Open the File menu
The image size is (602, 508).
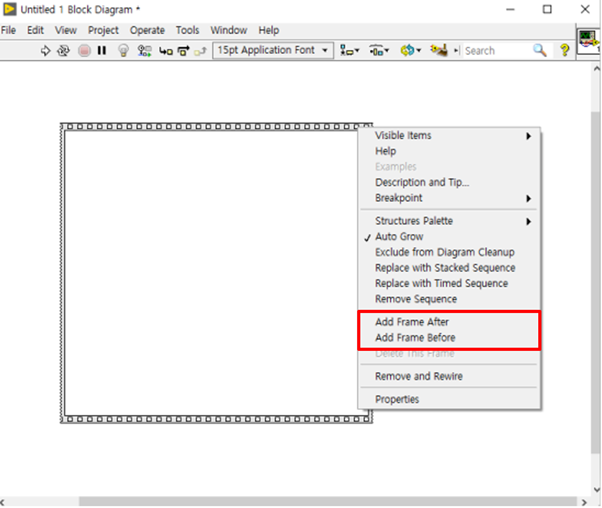(x=8, y=30)
